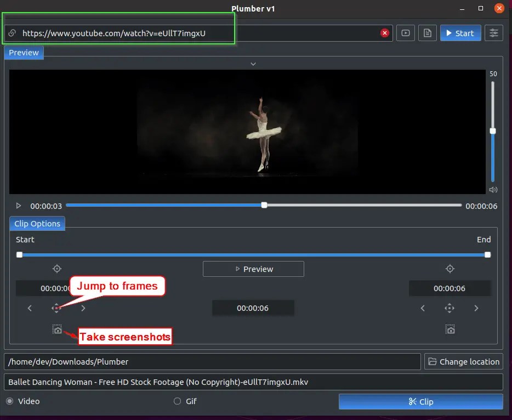Set start marker using the left crosshair icon

point(56,269)
